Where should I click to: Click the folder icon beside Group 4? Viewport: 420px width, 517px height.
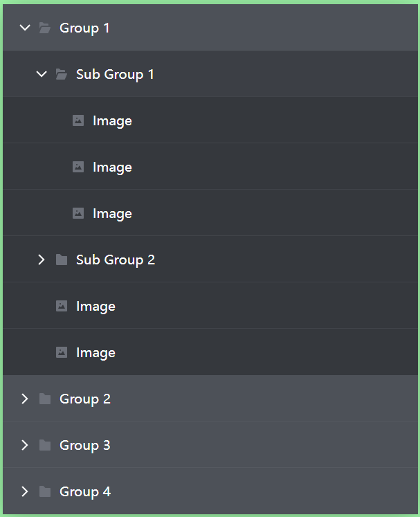coord(45,491)
